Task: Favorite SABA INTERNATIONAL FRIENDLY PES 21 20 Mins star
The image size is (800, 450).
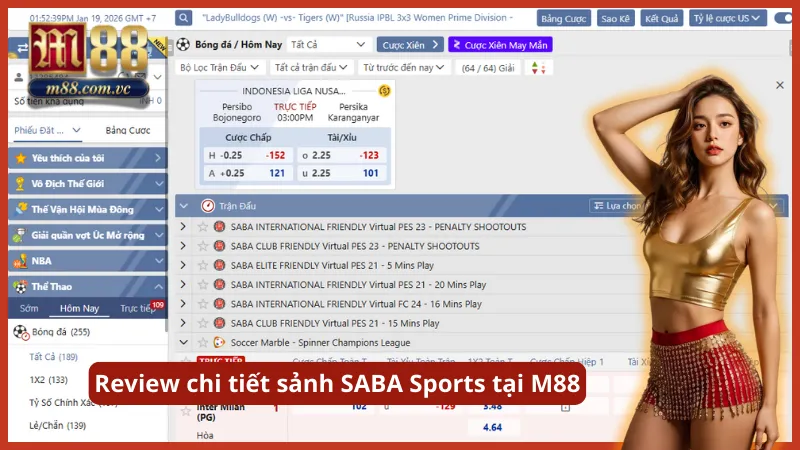Action: point(203,285)
